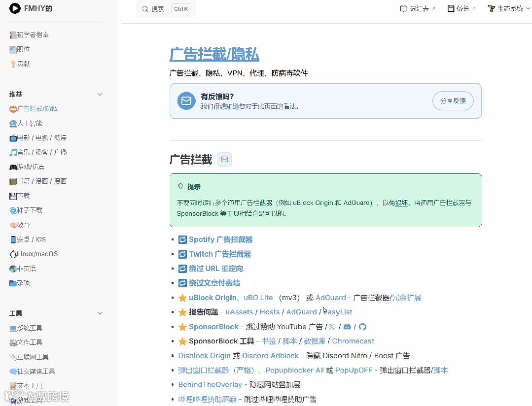The width and height of the screenshot is (532, 406).
Task: Click the 分享反馈 button
Action: click(453, 101)
